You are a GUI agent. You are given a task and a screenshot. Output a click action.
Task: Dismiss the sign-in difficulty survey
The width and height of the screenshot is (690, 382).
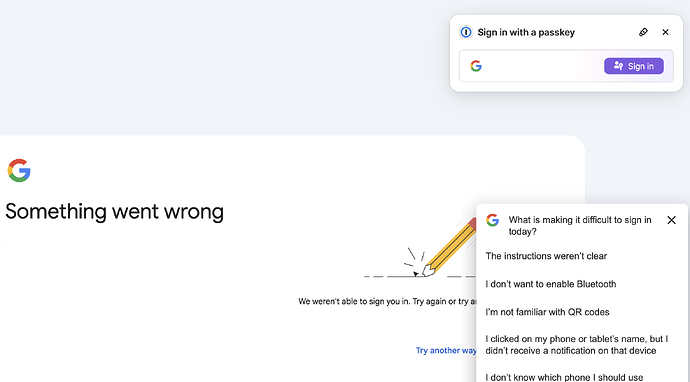pos(671,220)
